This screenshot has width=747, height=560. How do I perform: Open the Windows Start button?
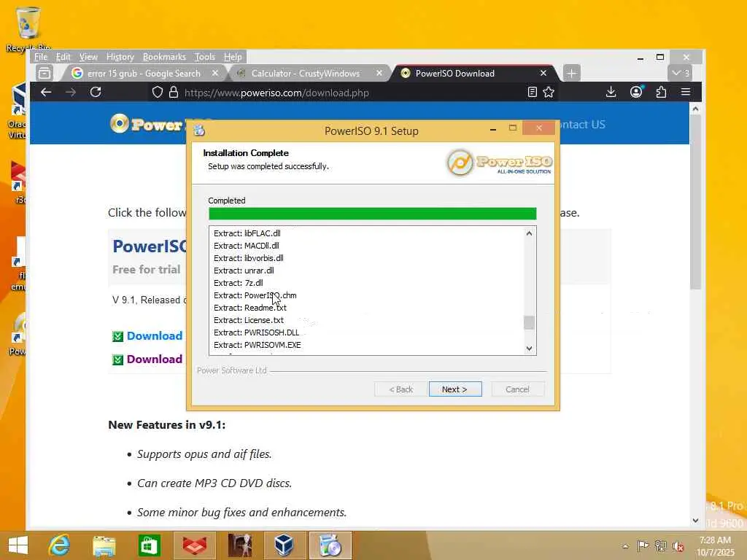click(18, 545)
